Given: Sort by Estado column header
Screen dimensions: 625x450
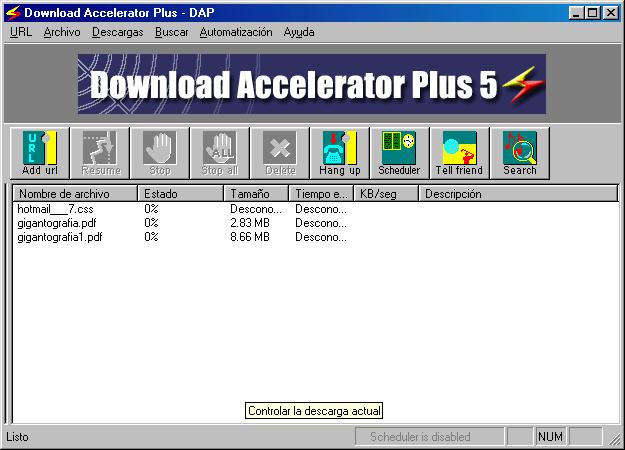Looking at the screenshot, I should [181, 194].
